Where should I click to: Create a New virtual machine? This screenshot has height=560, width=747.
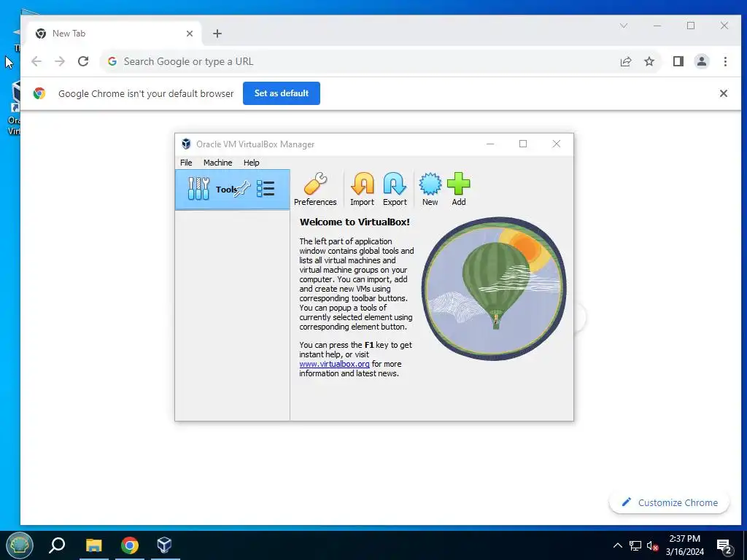coord(430,189)
